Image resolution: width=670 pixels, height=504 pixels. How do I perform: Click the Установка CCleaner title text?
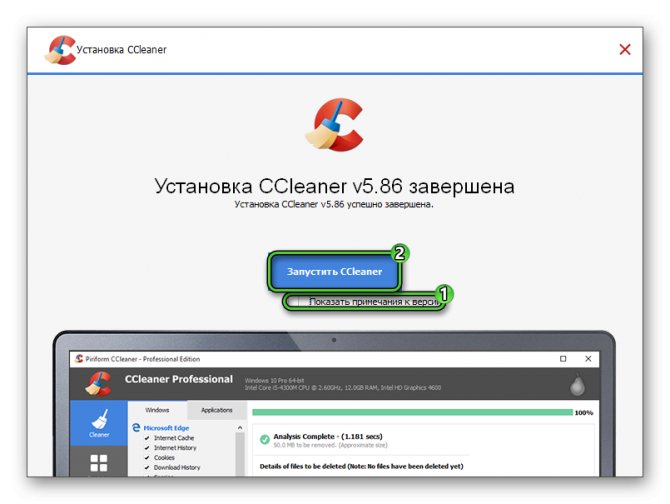click(x=121, y=50)
